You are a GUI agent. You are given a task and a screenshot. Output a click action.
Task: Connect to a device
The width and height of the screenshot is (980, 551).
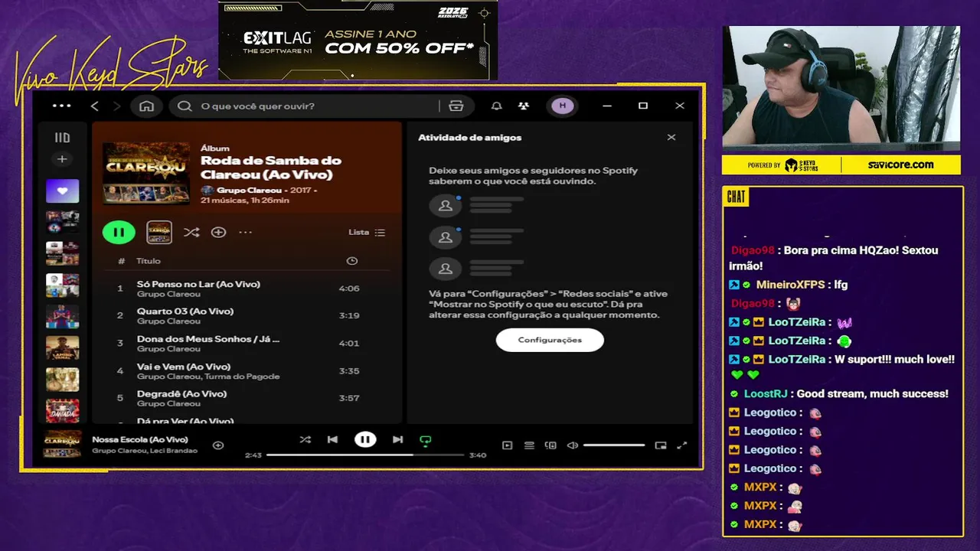tap(550, 445)
